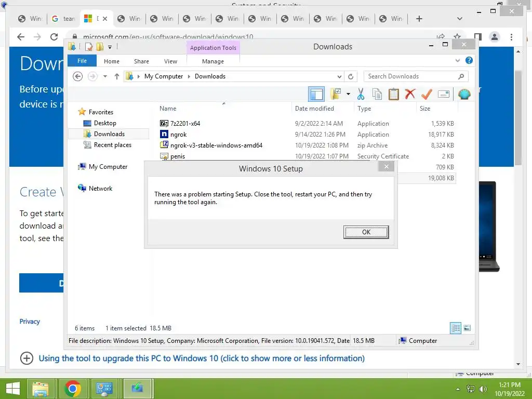Expand the ribbon with the chevron
The height and width of the screenshot is (399, 532).
pos(457,60)
